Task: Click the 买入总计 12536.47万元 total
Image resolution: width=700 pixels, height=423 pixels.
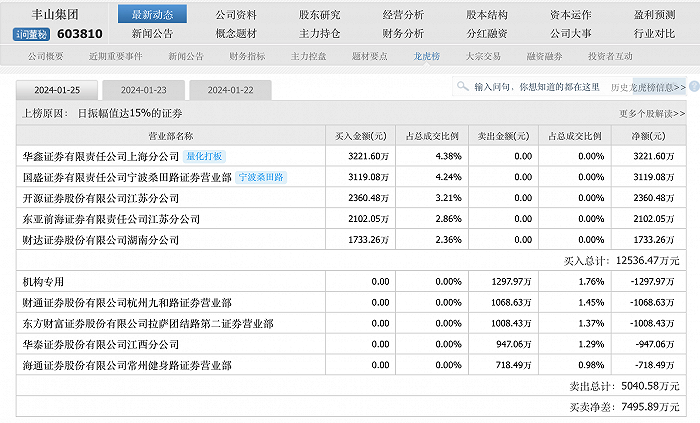Action: pyautogui.click(x=621, y=261)
